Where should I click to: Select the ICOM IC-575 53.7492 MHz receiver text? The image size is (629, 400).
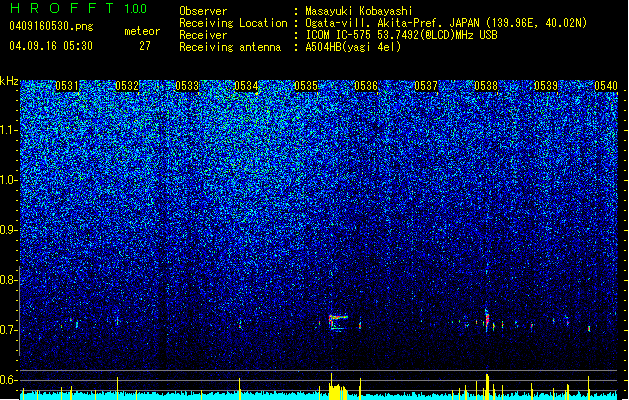(401, 35)
